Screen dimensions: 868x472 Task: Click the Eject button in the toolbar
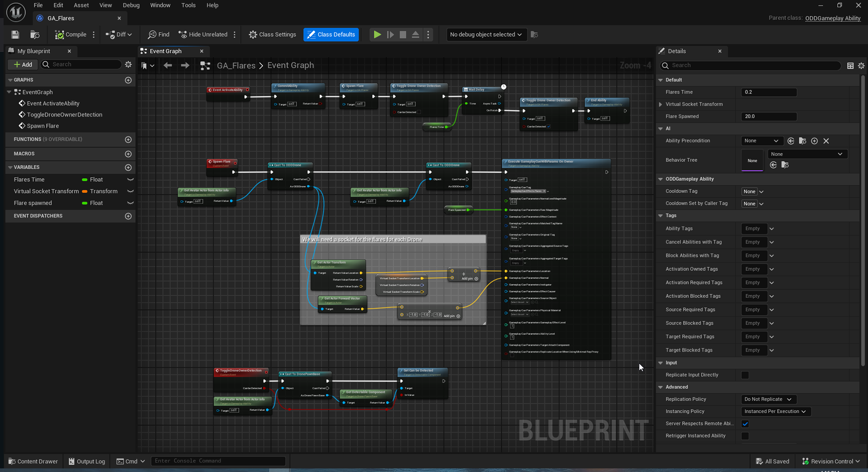pyautogui.click(x=415, y=35)
